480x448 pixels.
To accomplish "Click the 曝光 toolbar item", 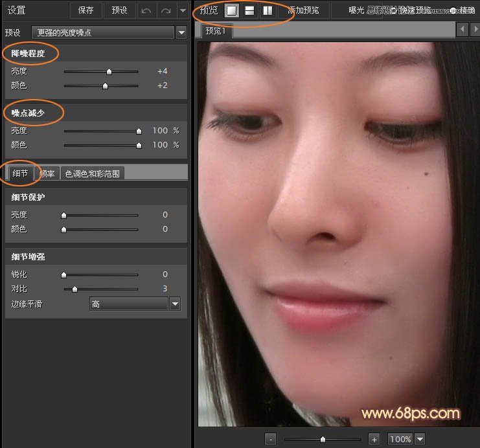I will (x=356, y=10).
